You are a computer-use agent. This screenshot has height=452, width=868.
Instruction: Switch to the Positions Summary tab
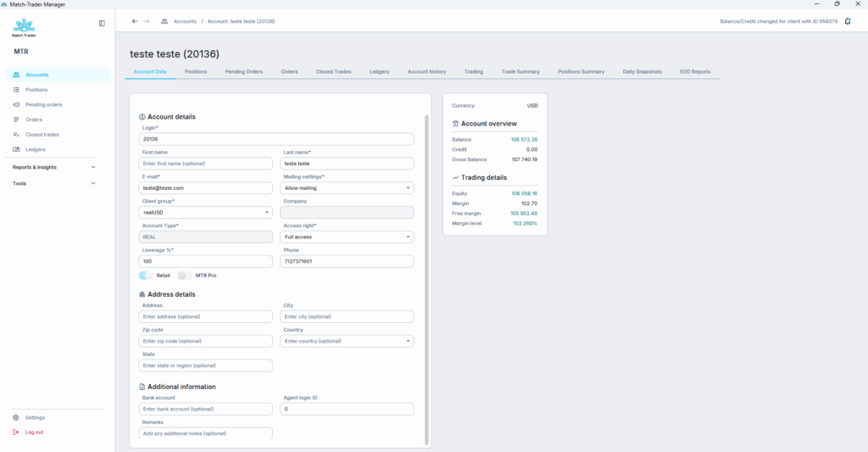click(581, 72)
